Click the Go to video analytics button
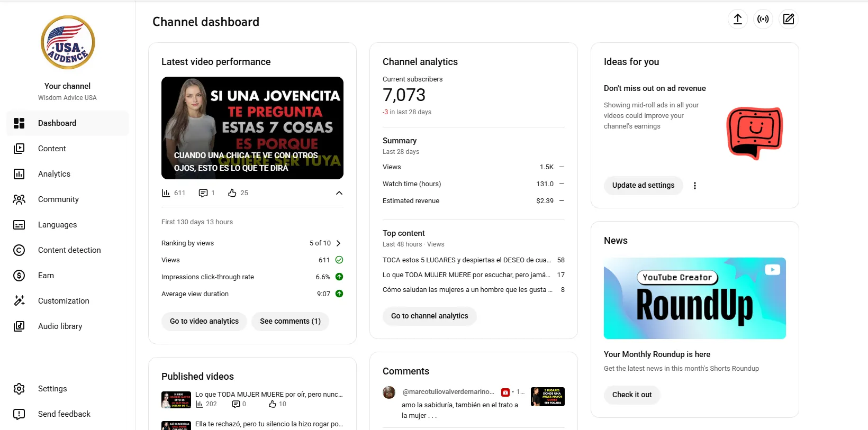This screenshot has height=430, width=868. pyautogui.click(x=204, y=321)
